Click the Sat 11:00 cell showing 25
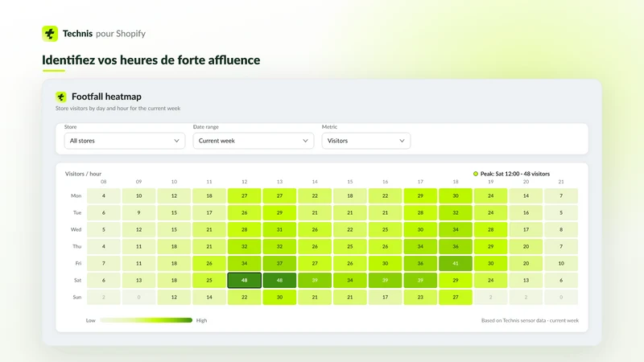 coord(209,280)
